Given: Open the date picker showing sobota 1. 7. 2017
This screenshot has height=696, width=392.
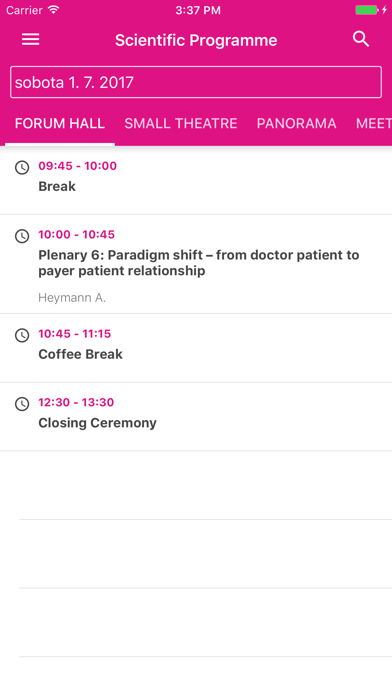Looking at the screenshot, I should pos(196,82).
